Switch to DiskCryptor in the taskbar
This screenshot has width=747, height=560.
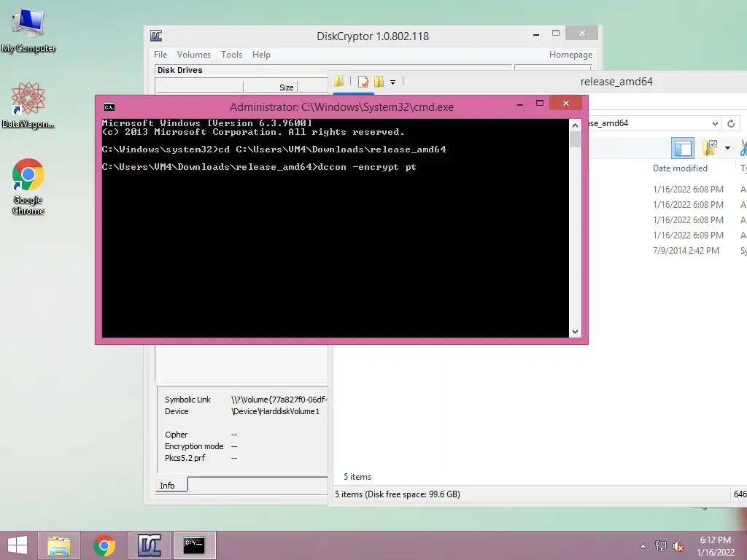coord(150,545)
